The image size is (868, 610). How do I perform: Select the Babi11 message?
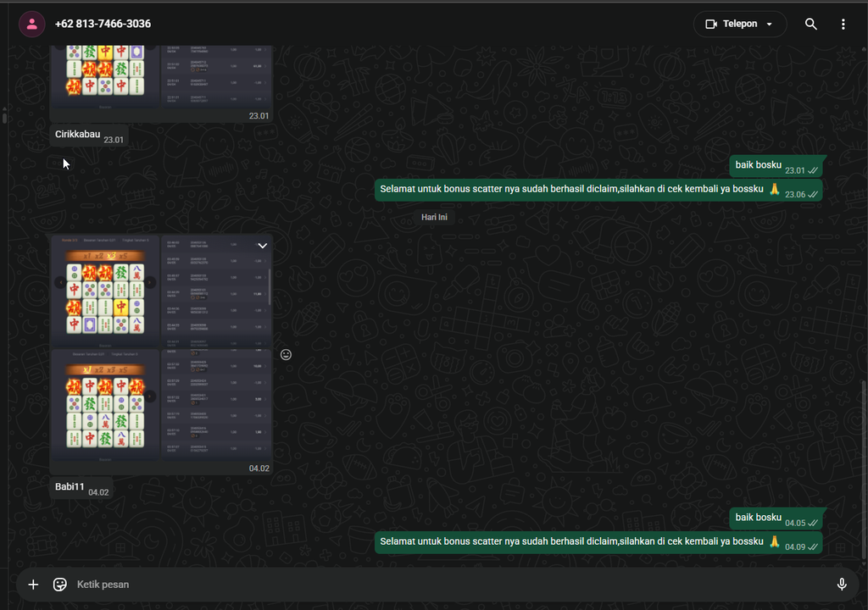[81, 488]
